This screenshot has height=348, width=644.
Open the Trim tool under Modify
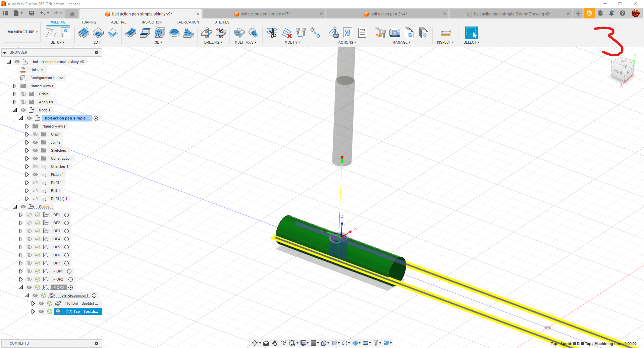tap(272, 33)
